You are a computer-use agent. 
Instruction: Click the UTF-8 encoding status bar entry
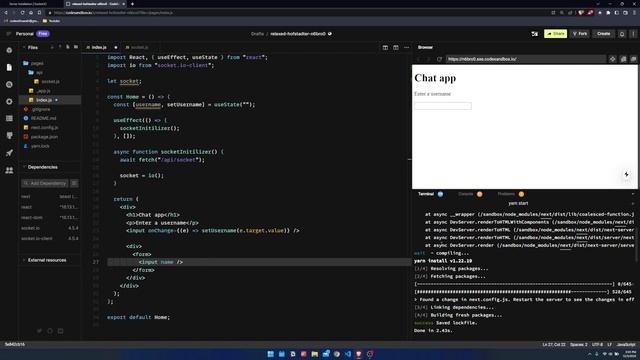click(597, 344)
